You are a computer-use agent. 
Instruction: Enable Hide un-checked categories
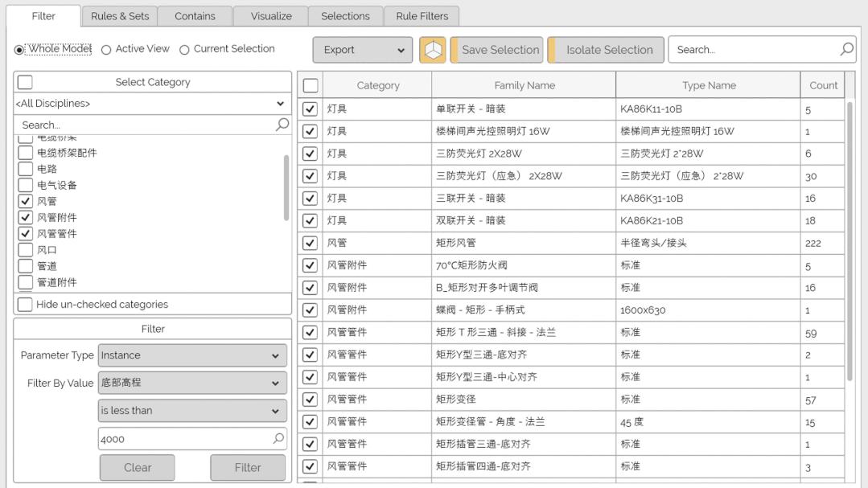tap(25, 305)
